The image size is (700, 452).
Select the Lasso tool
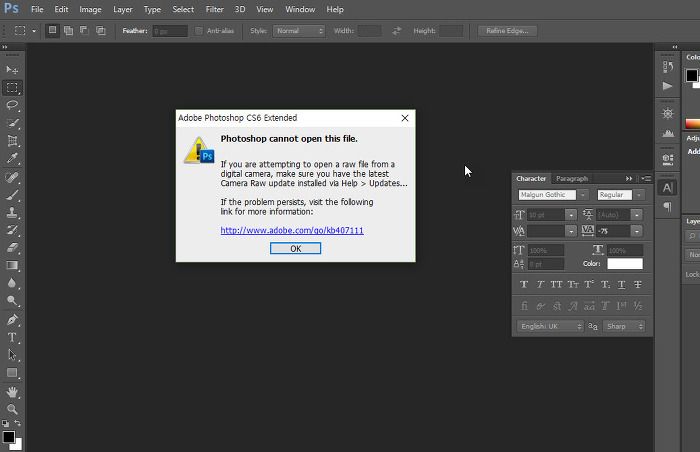pyautogui.click(x=12, y=105)
